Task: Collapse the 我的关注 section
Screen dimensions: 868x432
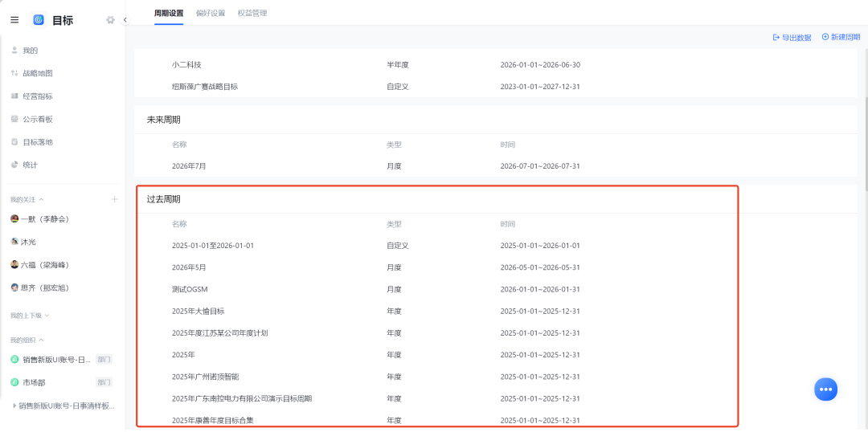Action: click(41, 199)
